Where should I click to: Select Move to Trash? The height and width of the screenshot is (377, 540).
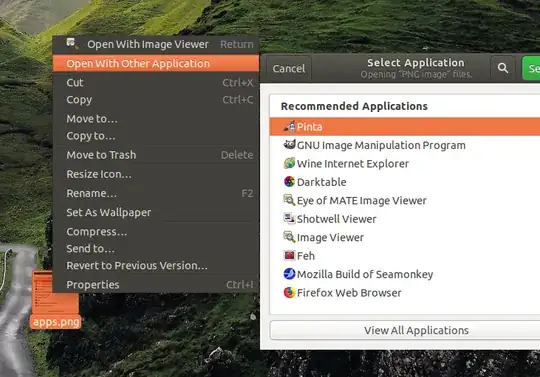(x=156, y=155)
